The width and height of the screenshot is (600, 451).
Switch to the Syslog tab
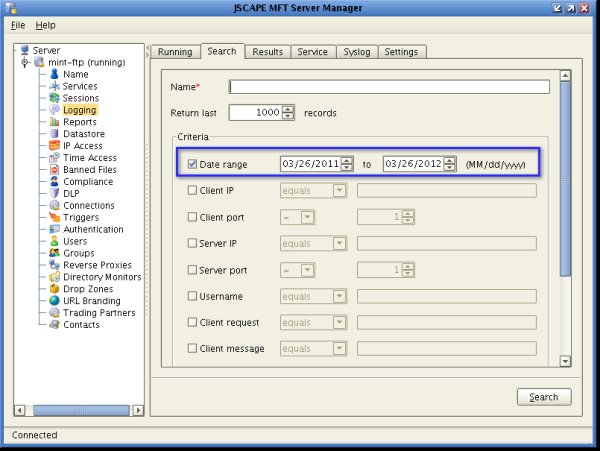357,52
